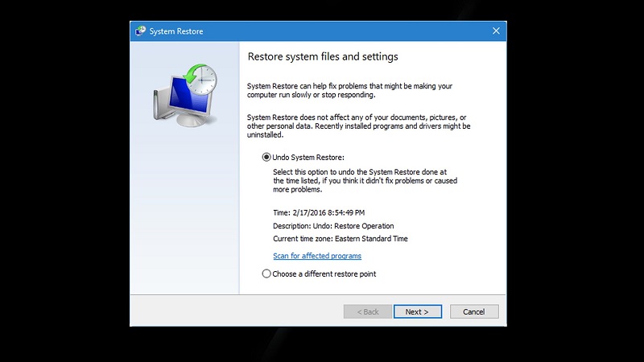Click the computer and clock restore illustration

tap(185, 95)
